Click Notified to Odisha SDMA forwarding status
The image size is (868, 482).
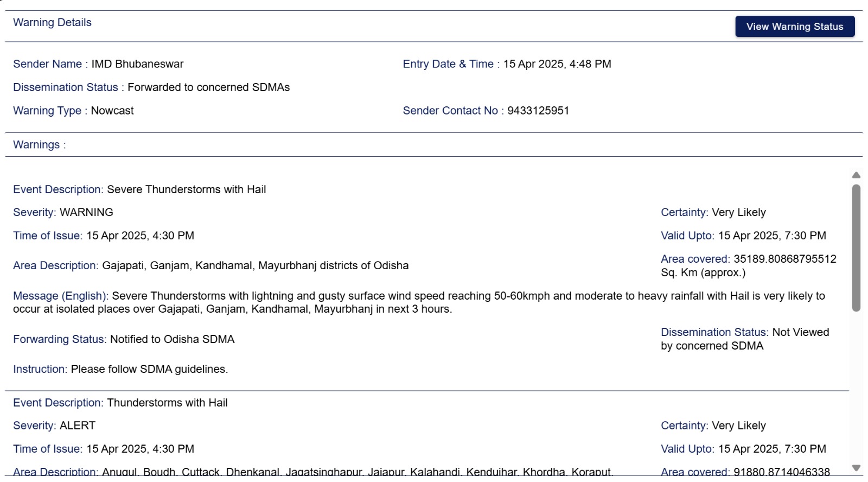pyautogui.click(x=172, y=339)
